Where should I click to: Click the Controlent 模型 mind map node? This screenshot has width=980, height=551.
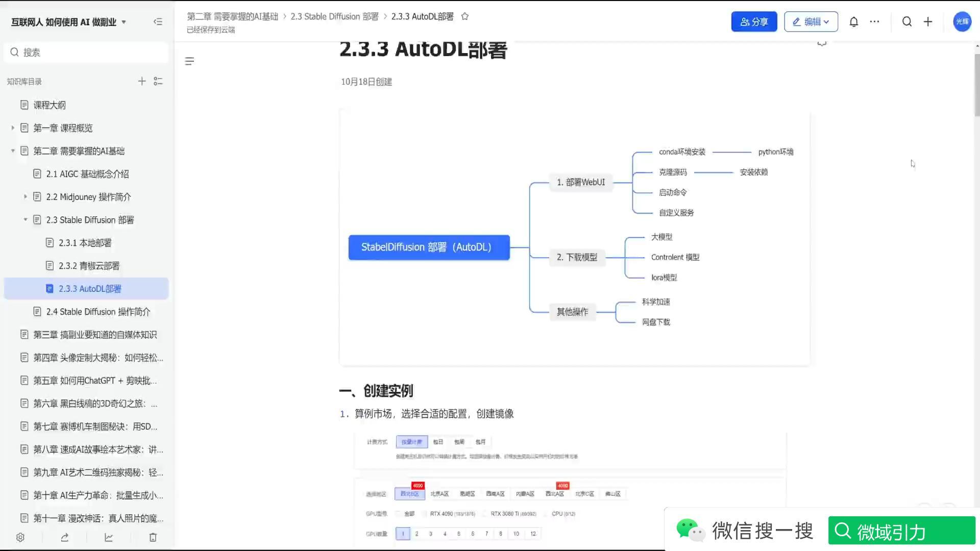675,257
